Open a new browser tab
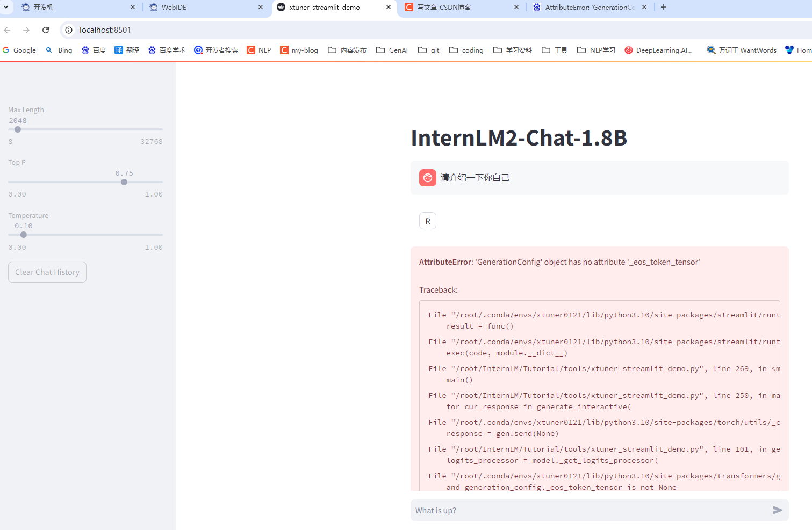 (x=664, y=7)
